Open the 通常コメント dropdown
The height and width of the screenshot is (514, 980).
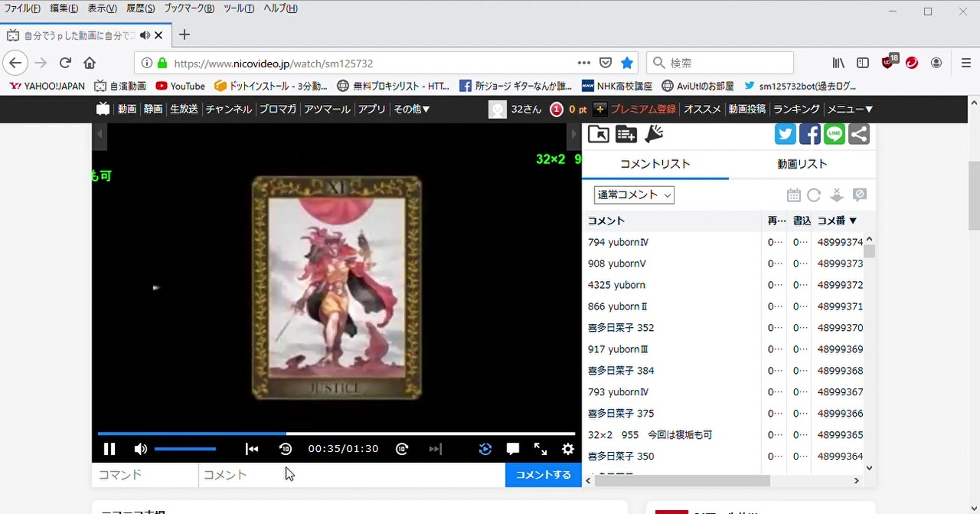[x=634, y=195]
